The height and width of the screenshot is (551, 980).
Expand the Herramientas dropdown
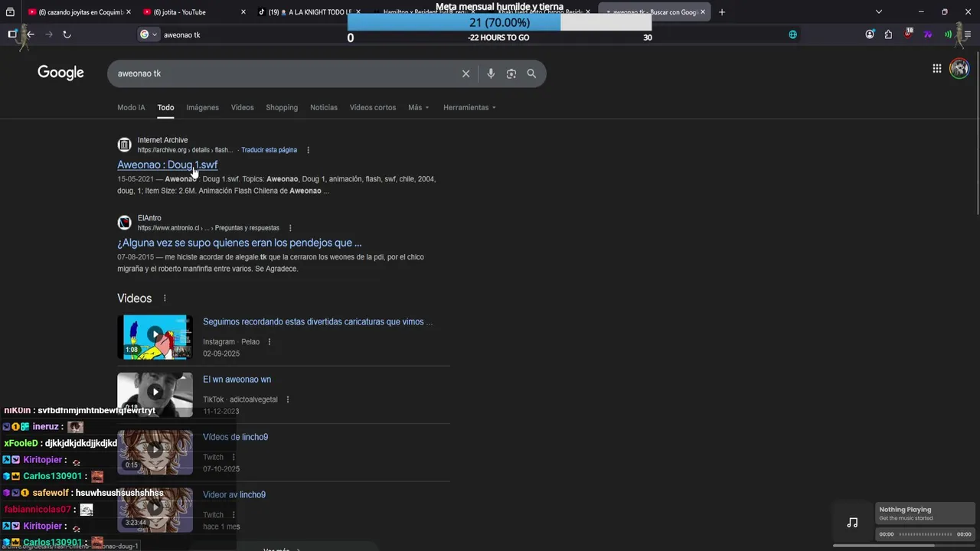469,108
